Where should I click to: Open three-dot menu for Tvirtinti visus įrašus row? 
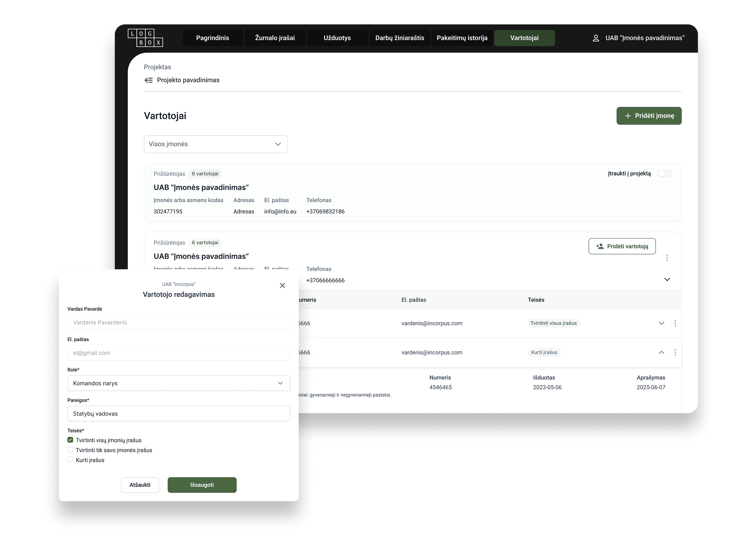(675, 323)
